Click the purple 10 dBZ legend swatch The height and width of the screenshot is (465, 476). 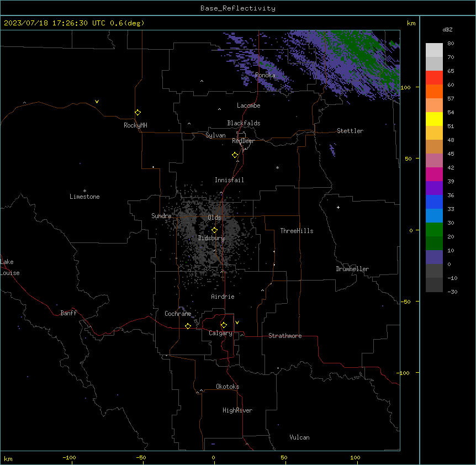click(x=434, y=257)
